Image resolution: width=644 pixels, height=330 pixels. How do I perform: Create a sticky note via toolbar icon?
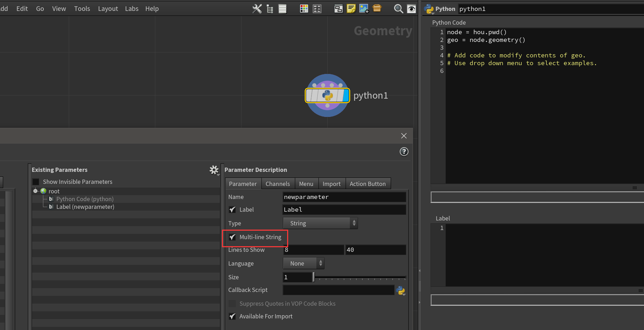pos(351,9)
